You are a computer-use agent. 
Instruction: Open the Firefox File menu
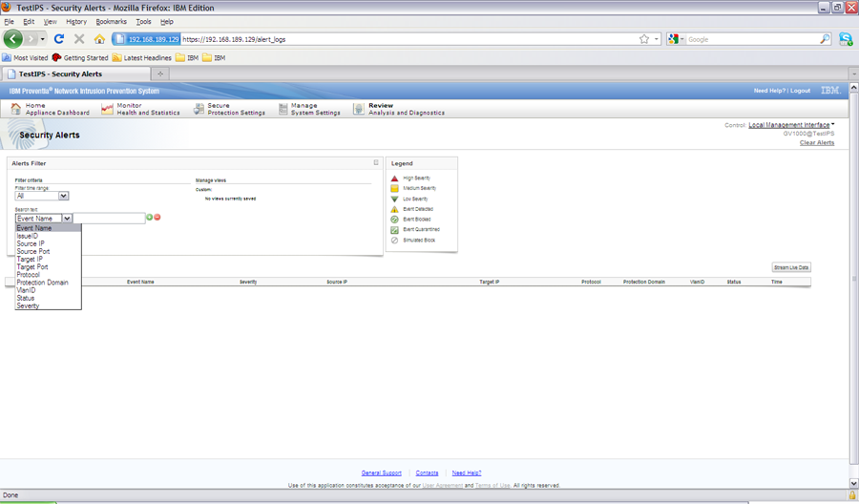[x=9, y=21]
